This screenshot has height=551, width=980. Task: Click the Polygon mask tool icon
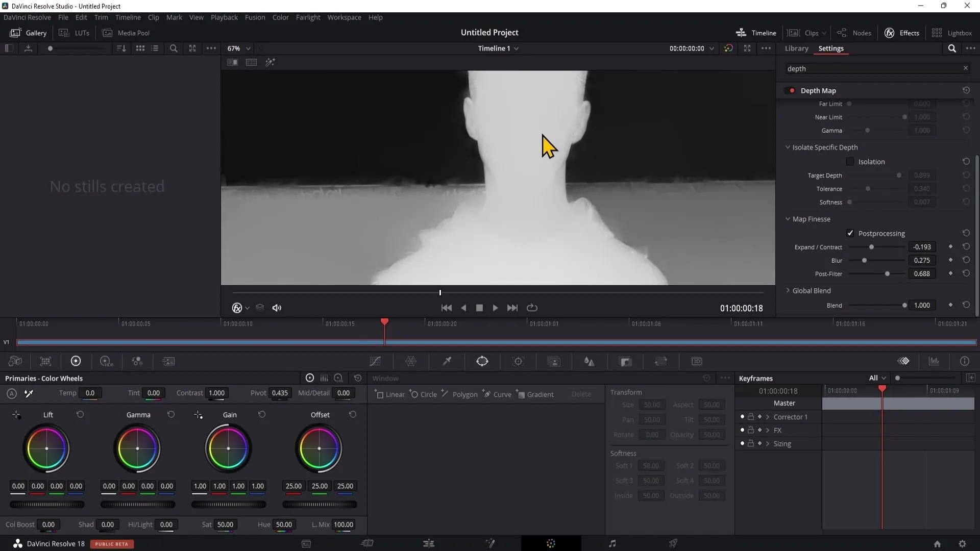point(444,394)
